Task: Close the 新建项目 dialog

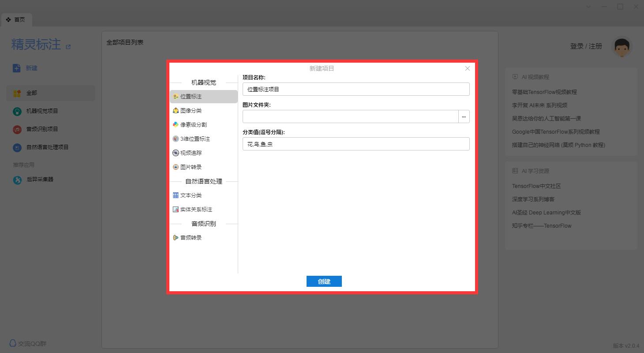Action: [x=467, y=68]
